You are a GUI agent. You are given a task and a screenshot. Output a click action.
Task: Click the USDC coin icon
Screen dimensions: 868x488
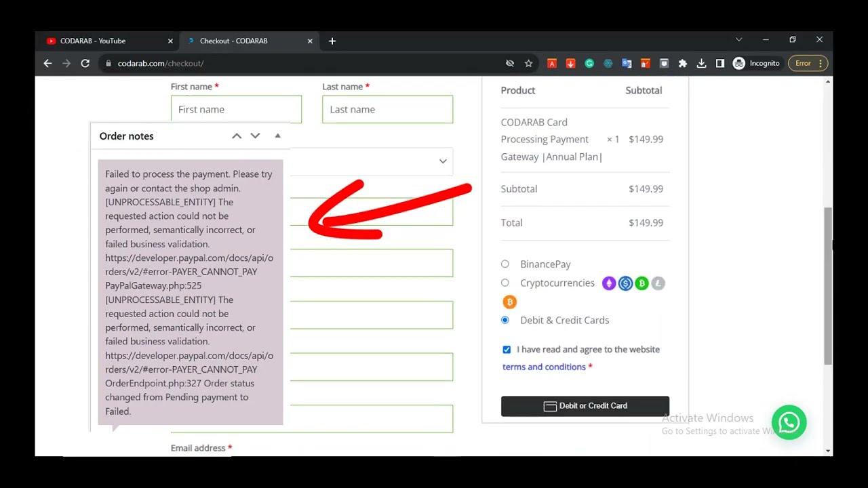point(625,283)
